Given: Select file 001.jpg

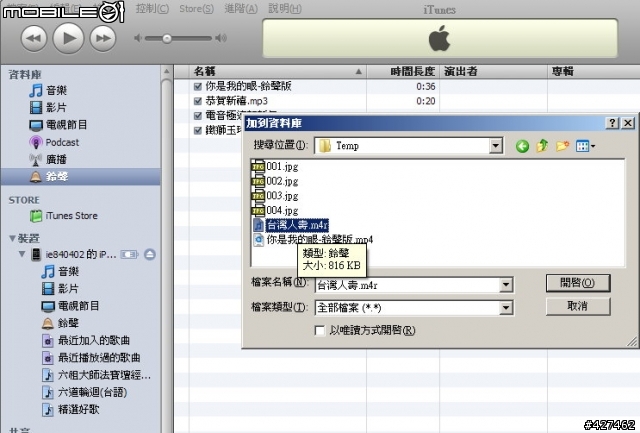Looking at the screenshot, I should (275, 167).
